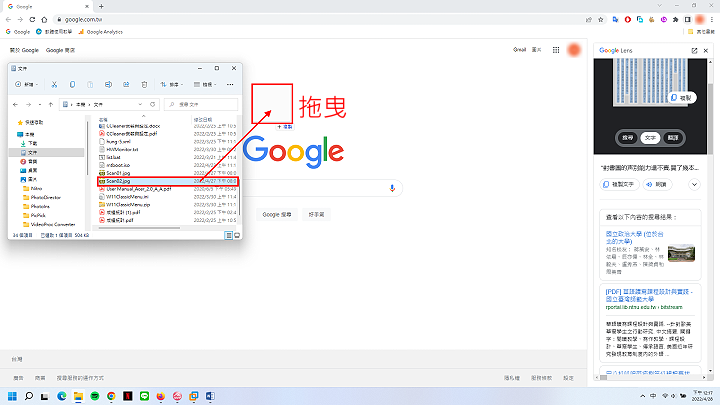Click the Lens panel vertical scrollbar
This screenshot has width=720, height=405.
click(x=710, y=118)
